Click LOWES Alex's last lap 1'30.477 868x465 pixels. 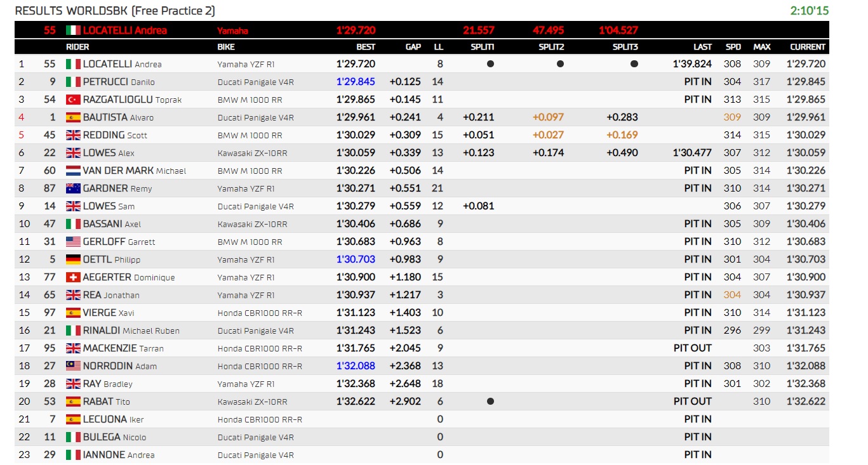coord(692,153)
